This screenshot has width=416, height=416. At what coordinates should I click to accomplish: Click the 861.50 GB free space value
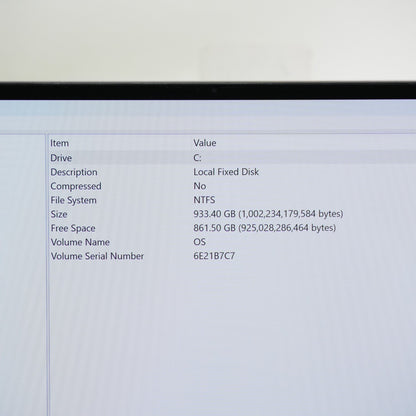tap(265, 228)
